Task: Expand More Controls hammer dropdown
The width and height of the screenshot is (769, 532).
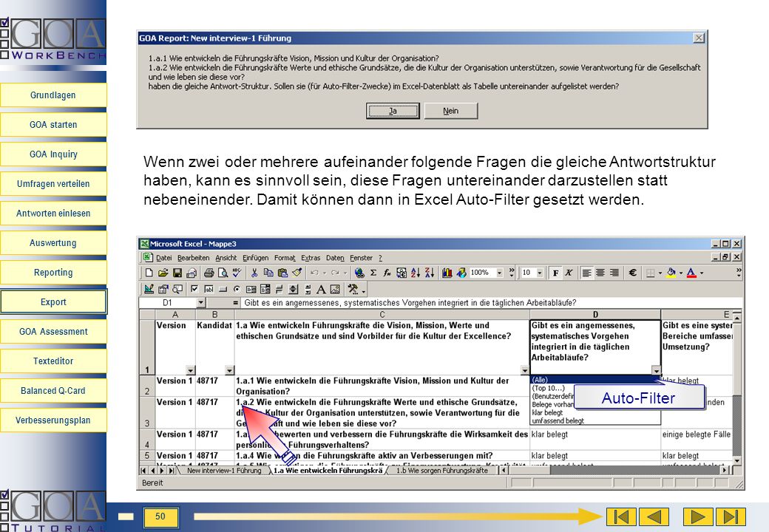Action: (x=363, y=290)
